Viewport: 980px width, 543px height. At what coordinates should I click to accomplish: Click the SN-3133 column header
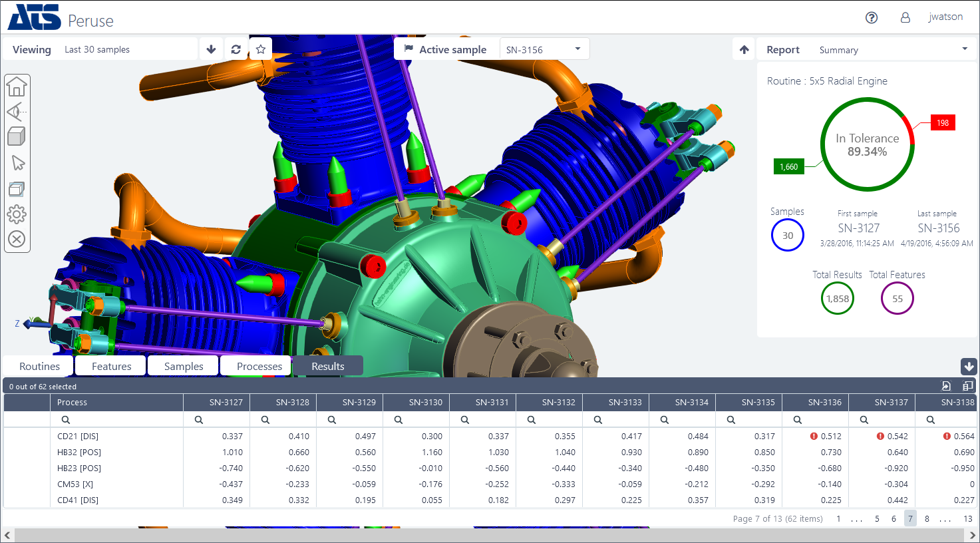(x=615, y=402)
